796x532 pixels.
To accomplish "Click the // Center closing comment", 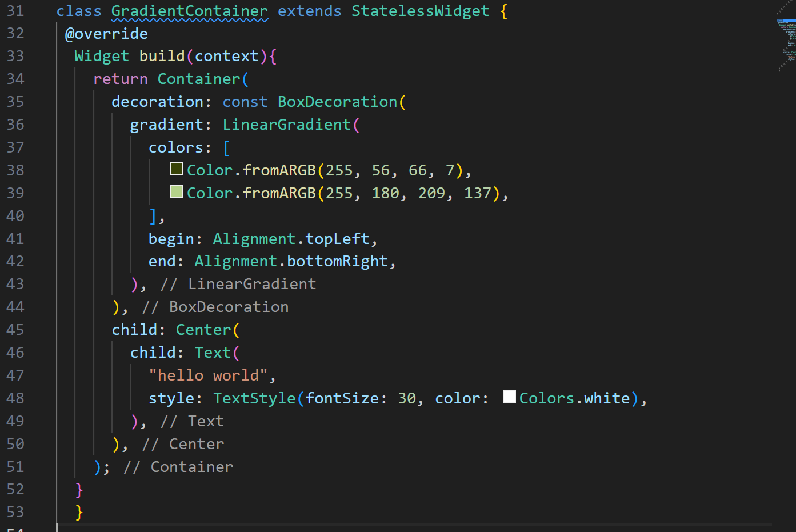I will [x=183, y=444].
